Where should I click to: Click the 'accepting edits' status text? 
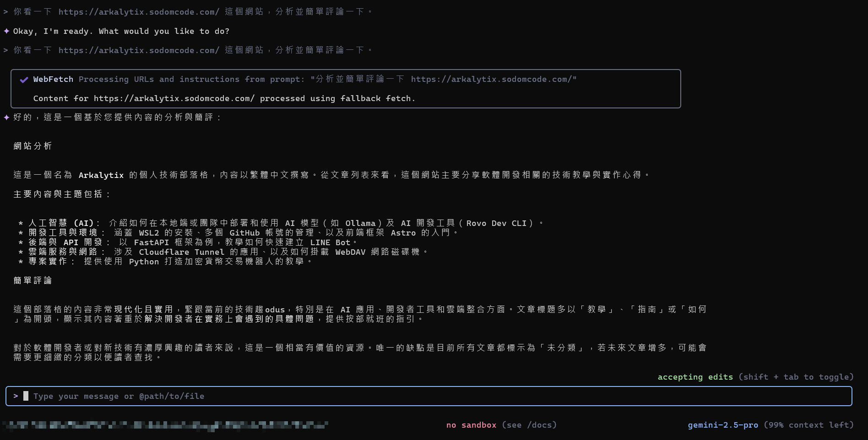(695, 377)
